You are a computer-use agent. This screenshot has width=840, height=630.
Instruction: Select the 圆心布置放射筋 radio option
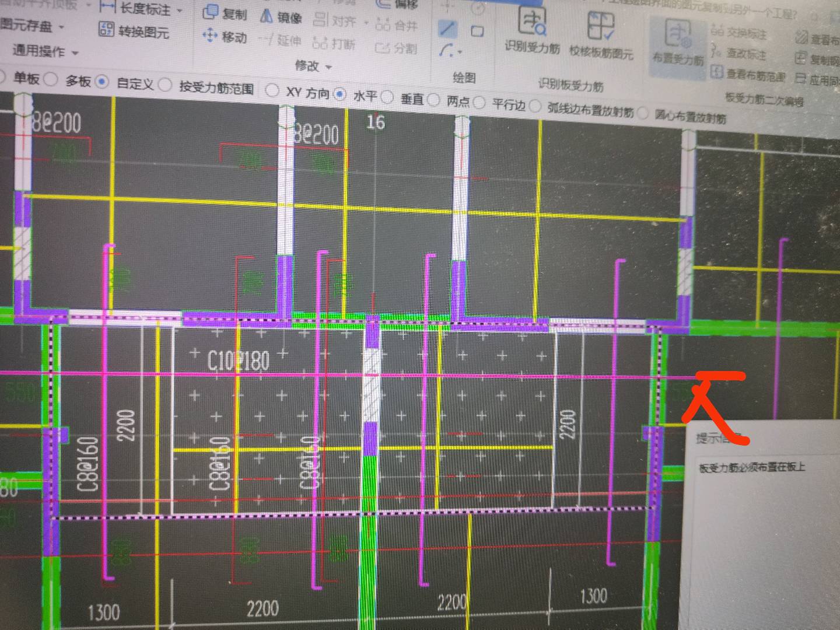pos(643,113)
